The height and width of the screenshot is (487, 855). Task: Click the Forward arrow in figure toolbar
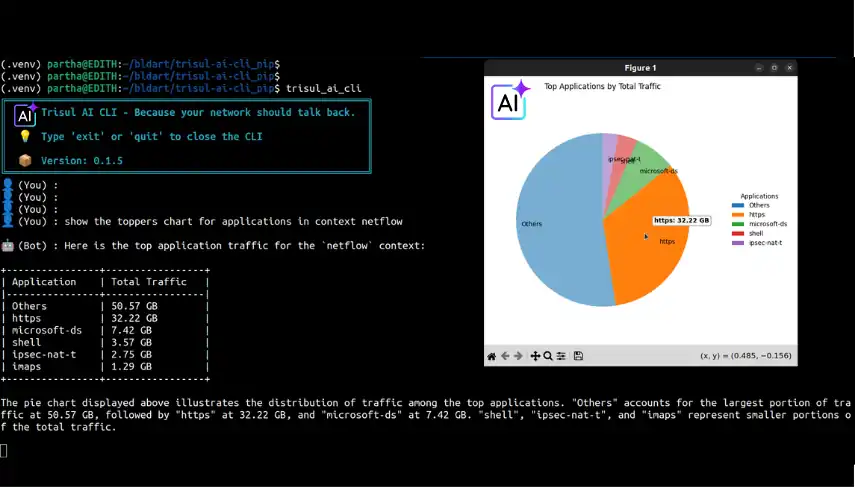(x=518, y=356)
